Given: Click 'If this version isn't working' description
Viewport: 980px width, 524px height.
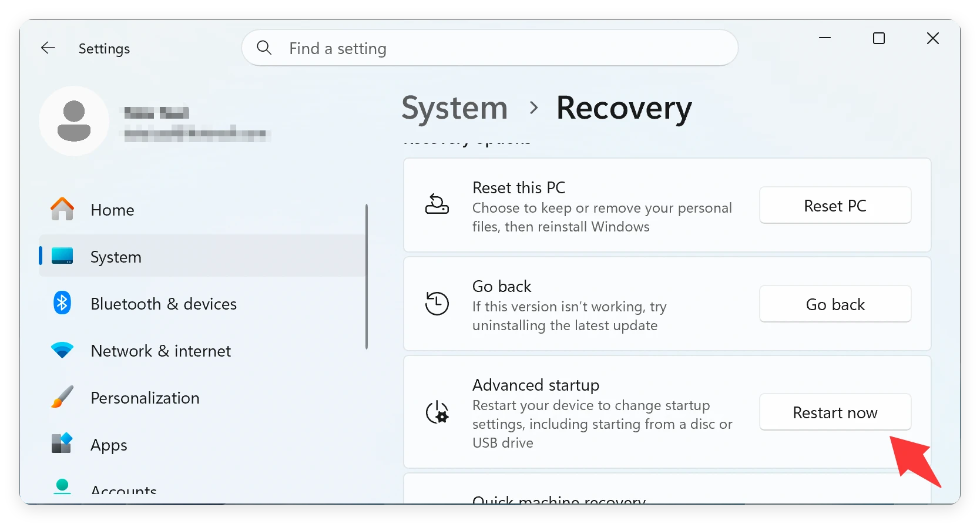Looking at the screenshot, I should [569, 316].
